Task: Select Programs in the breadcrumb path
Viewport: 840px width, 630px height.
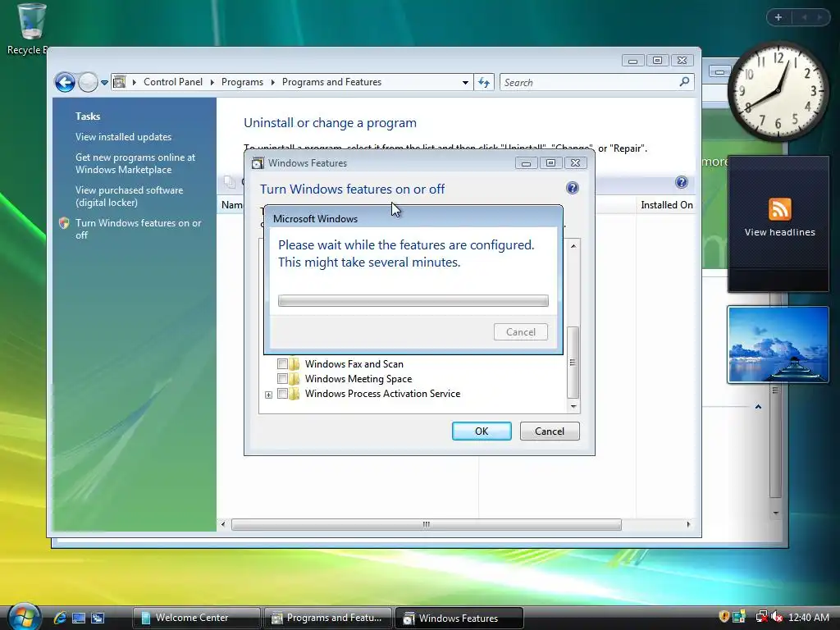Action: [242, 82]
